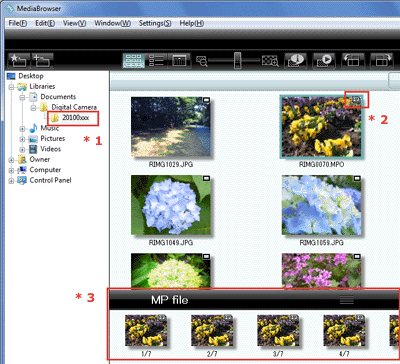Select thumbnail RIMG1049.JPG

point(171,205)
